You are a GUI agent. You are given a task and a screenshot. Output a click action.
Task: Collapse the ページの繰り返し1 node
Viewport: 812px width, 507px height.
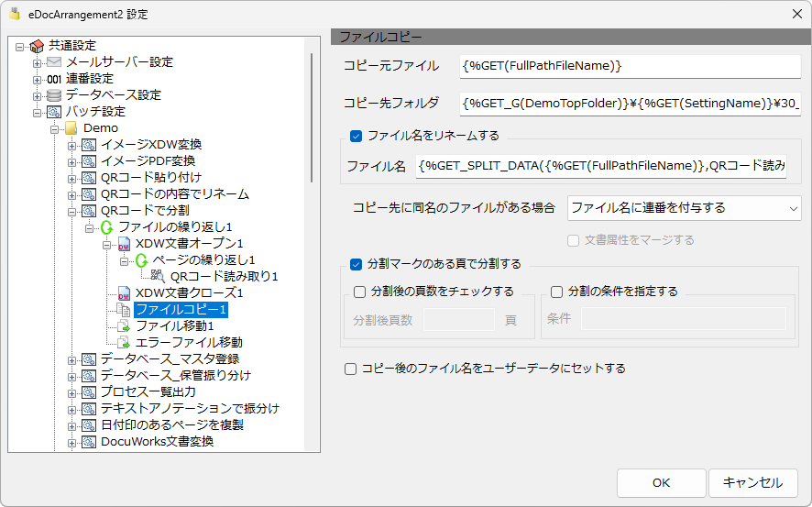[125, 261]
